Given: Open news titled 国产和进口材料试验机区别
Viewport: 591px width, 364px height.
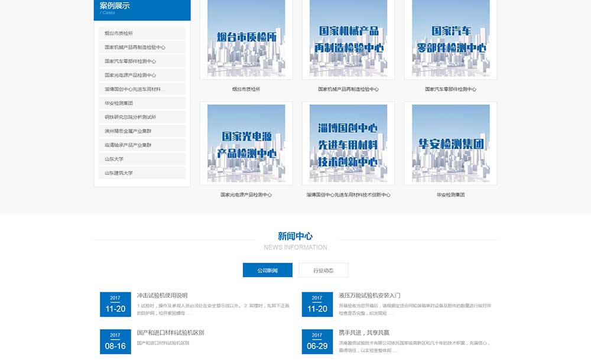Looking at the screenshot, I should [170, 333].
